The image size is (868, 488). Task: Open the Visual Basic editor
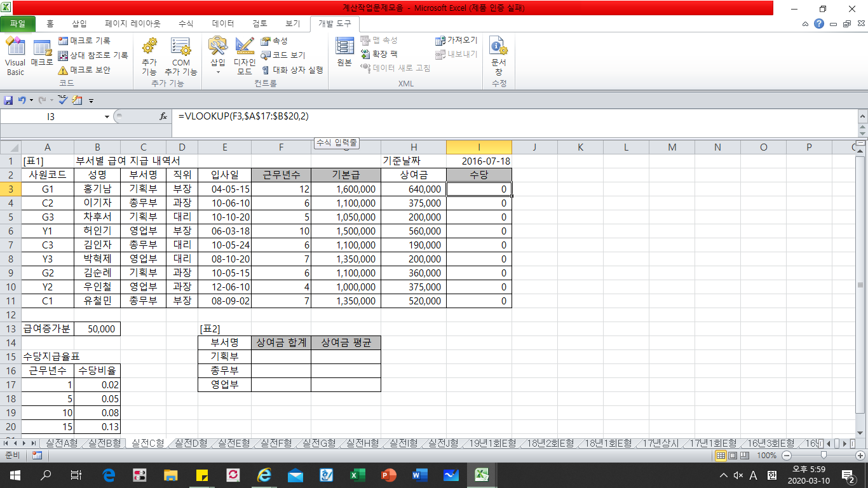point(15,55)
